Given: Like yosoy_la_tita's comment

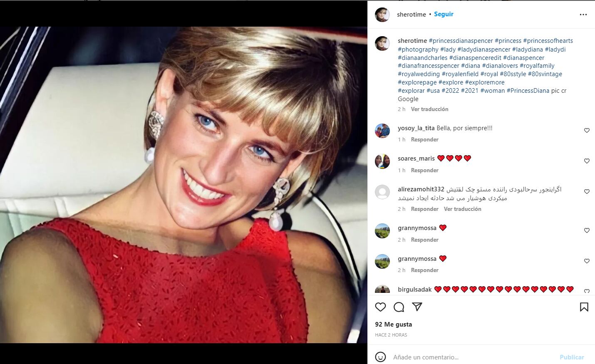Looking at the screenshot, I should [x=587, y=130].
